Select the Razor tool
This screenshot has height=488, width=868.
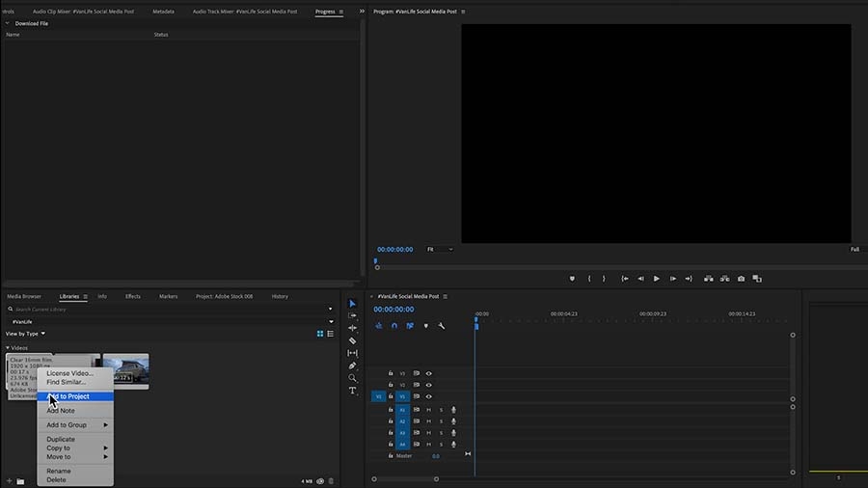click(x=352, y=340)
